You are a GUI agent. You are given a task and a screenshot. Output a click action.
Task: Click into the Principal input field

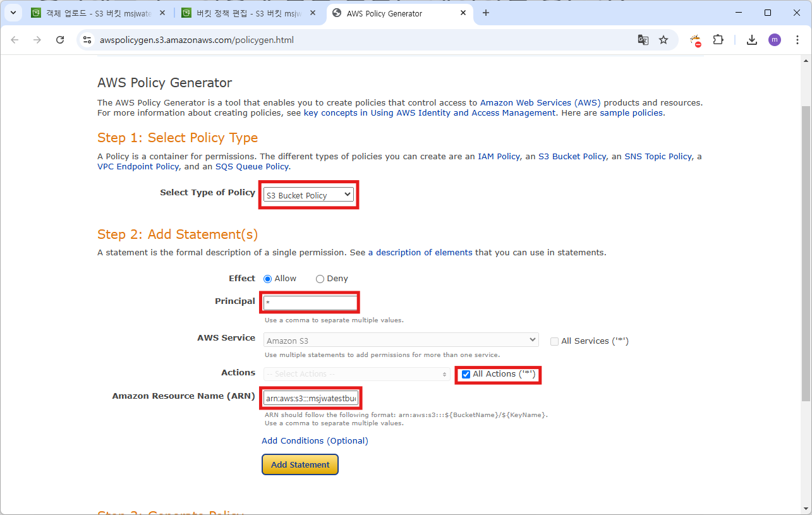click(x=310, y=303)
